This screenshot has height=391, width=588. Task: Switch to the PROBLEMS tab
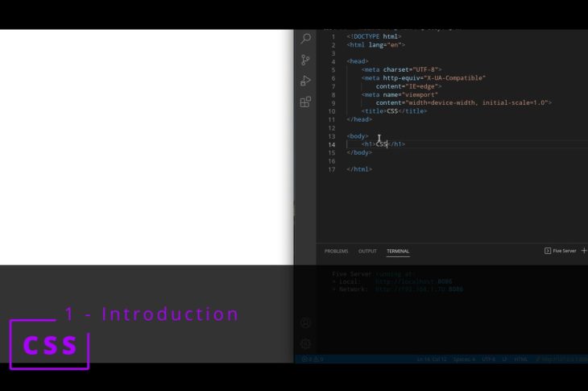[x=337, y=251]
